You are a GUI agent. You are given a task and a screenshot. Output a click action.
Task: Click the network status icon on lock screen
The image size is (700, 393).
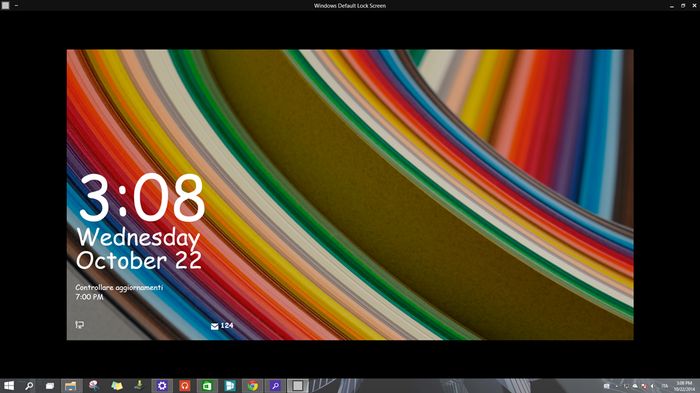tap(79, 325)
